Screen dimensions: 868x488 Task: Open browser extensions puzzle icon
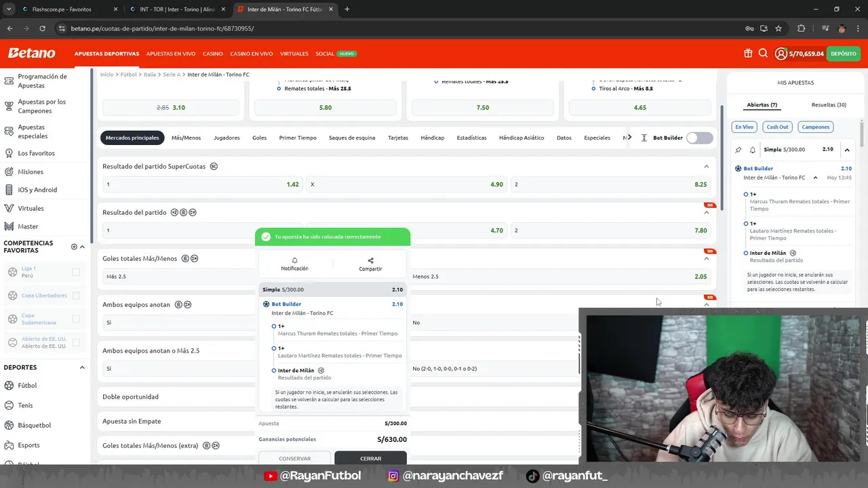(801, 28)
